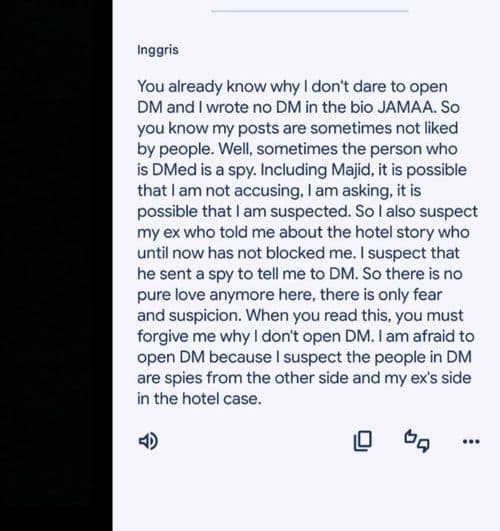Click the line starting "my ex who told me"
This screenshot has width=500, height=531.
point(303,232)
